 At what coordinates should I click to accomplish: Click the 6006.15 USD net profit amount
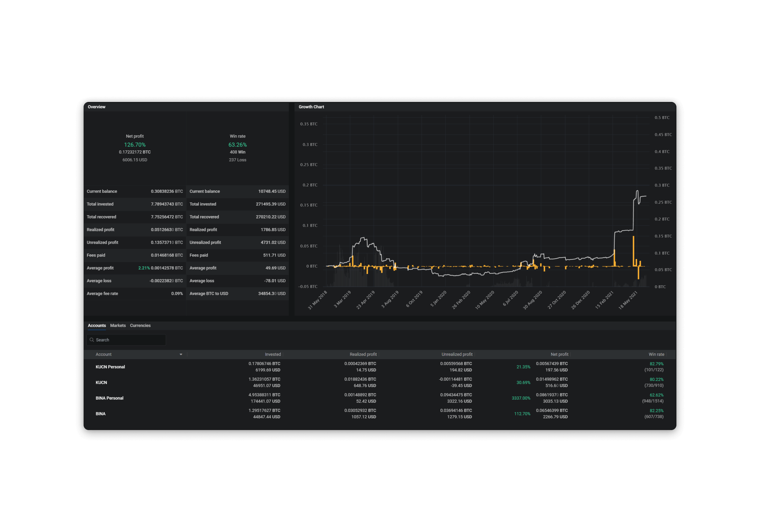point(135,160)
